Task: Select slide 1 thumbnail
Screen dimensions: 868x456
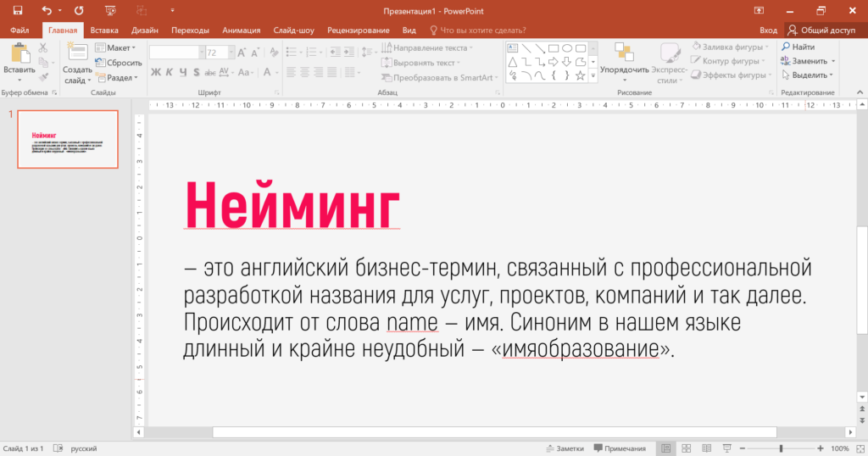Action: (x=68, y=139)
